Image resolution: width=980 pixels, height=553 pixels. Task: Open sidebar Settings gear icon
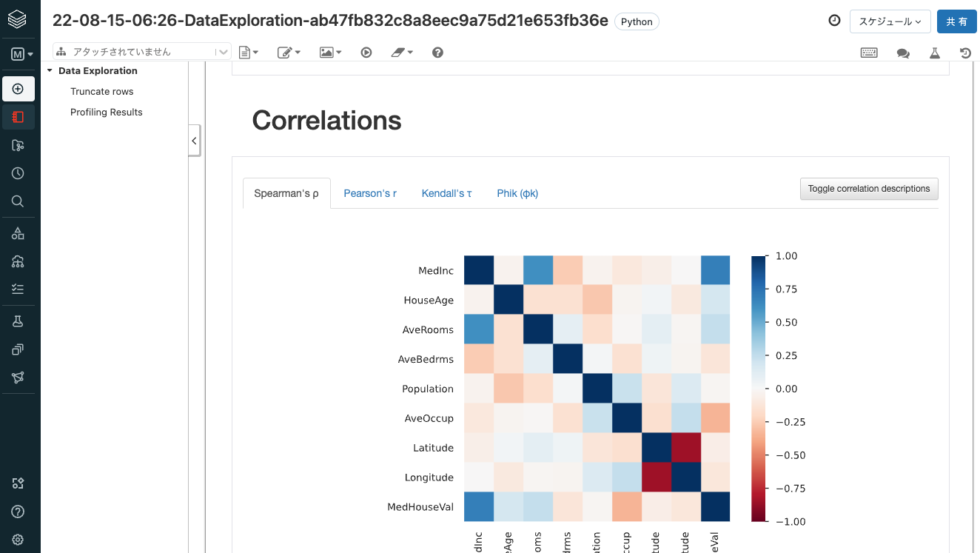[19, 540]
